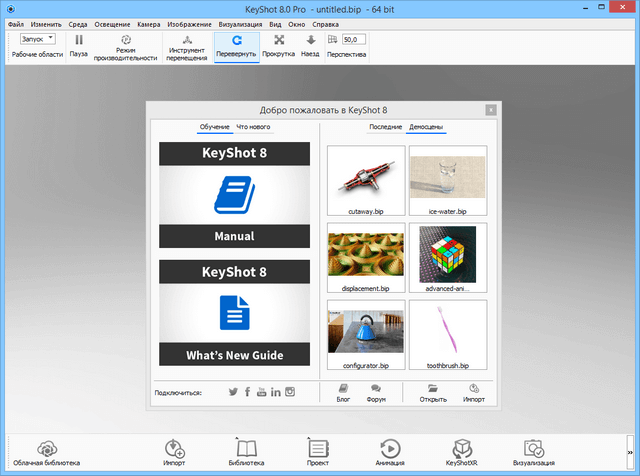This screenshot has width=640, height=476.
Task: Click the Открыть button in welcome dialog
Action: [x=433, y=392]
